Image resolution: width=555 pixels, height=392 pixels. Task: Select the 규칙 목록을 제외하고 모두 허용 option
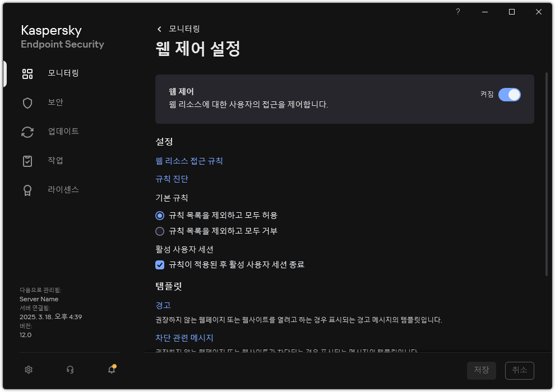(x=160, y=214)
